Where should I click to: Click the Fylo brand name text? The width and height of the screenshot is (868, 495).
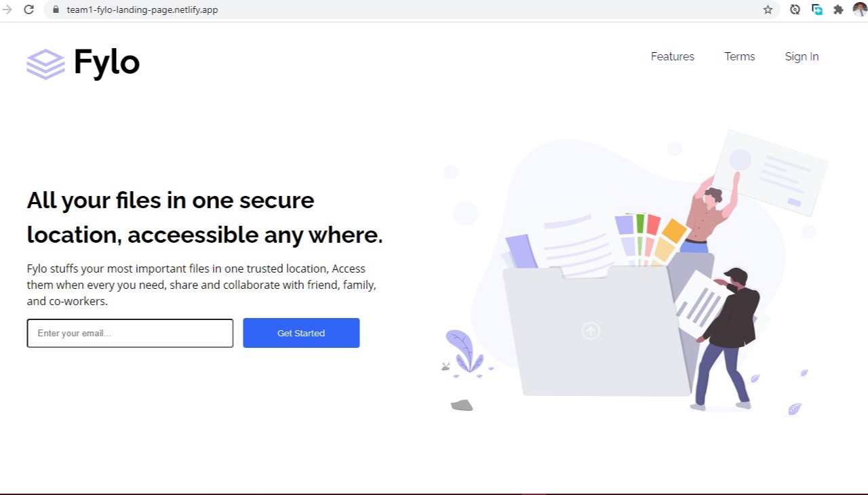click(106, 62)
